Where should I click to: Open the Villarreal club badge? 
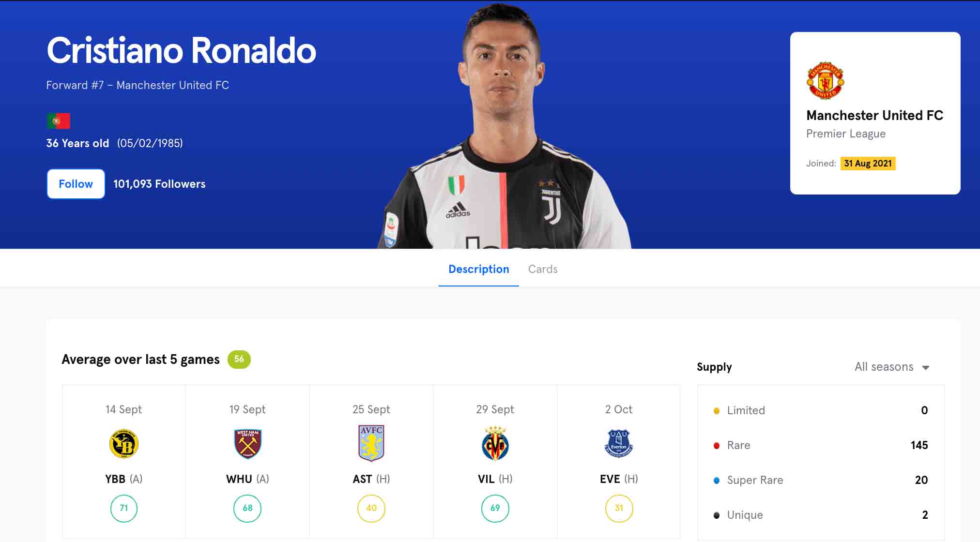click(495, 443)
